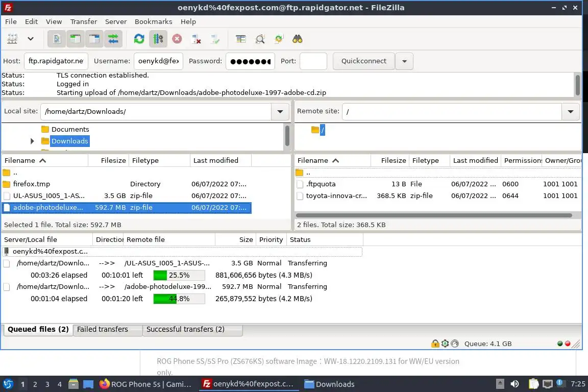Select UL-ASUS_I005 zip file locally
The height and width of the screenshot is (392, 588).
click(127, 196)
